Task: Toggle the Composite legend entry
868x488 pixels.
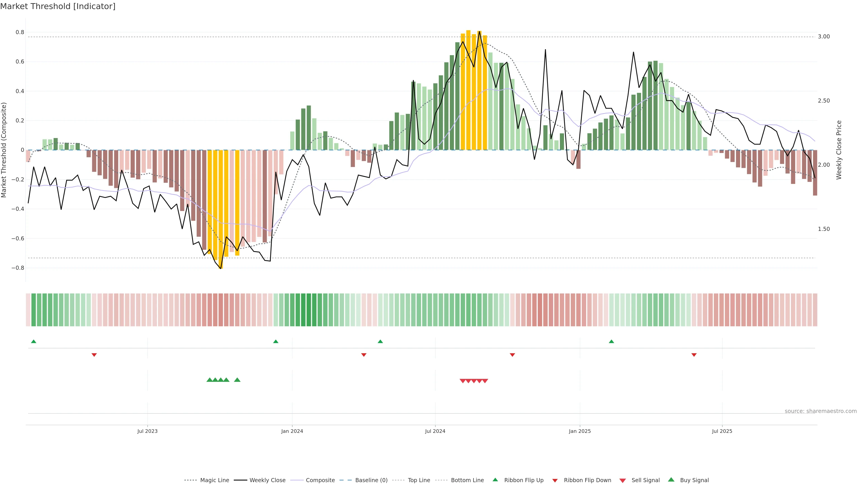Action: coord(320,480)
